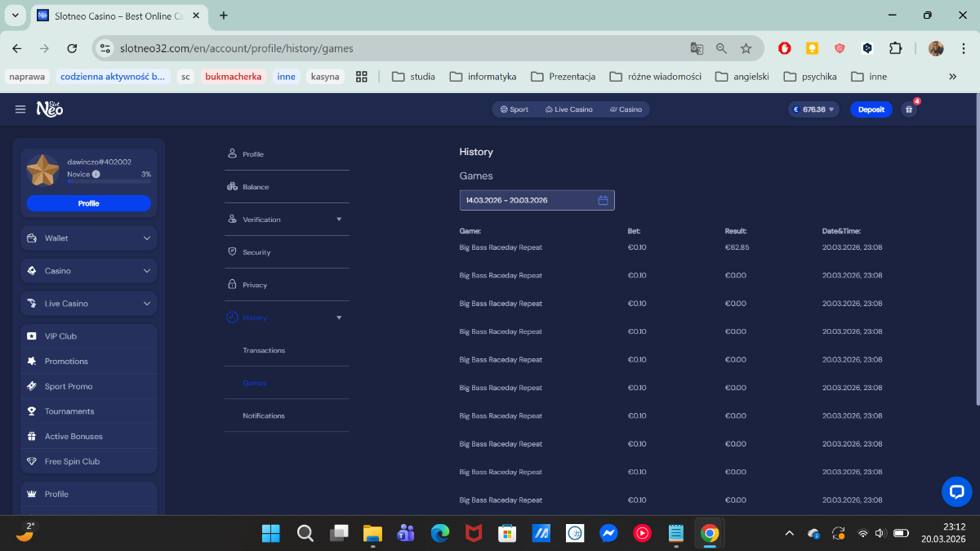The image size is (980, 551).
Task: Open Messenger from the taskbar
Action: [x=608, y=533]
